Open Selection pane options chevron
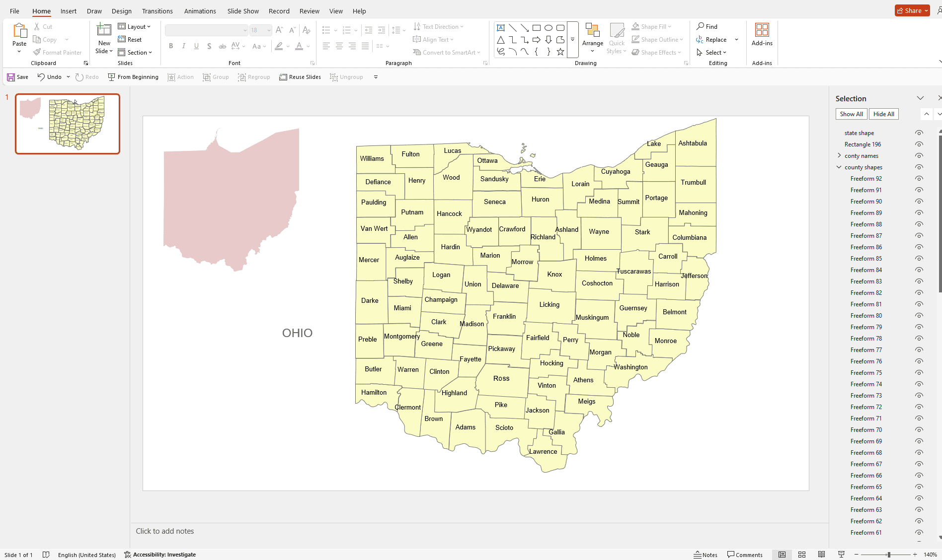 point(921,98)
